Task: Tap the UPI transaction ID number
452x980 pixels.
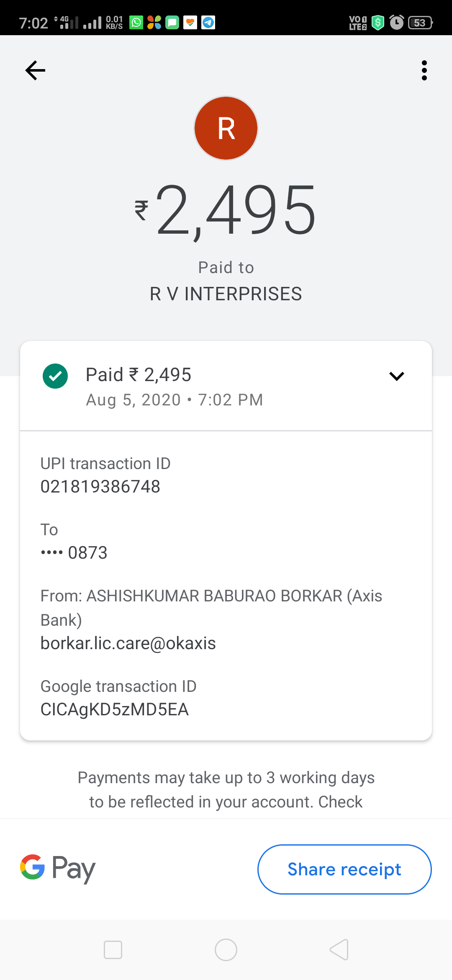Action: click(100, 487)
